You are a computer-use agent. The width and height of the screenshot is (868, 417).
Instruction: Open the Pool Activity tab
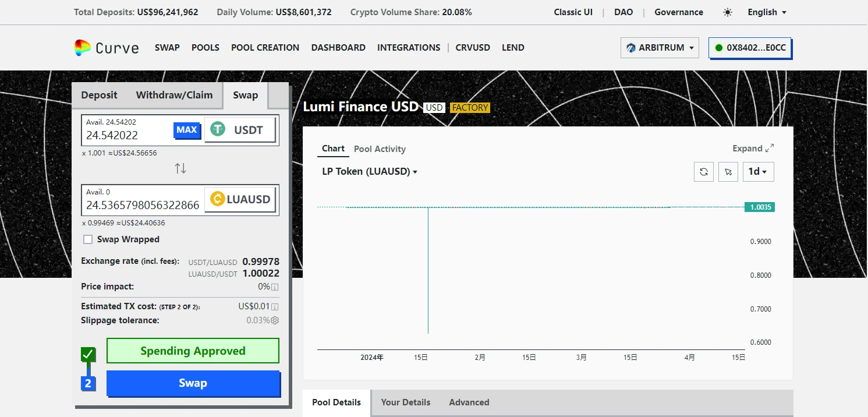pos(380,149)
